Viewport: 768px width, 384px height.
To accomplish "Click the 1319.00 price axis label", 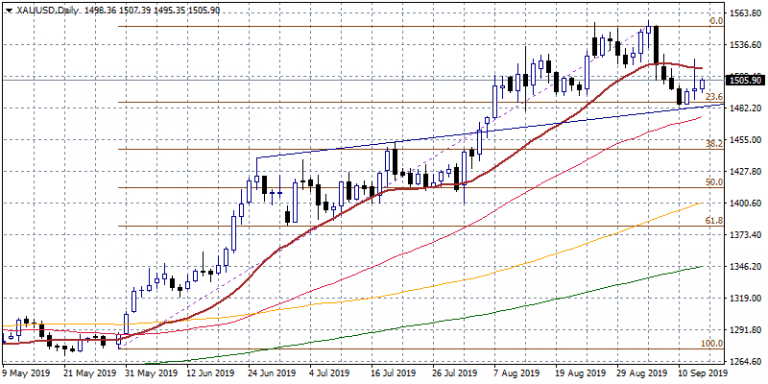I will tap(745, 298).
